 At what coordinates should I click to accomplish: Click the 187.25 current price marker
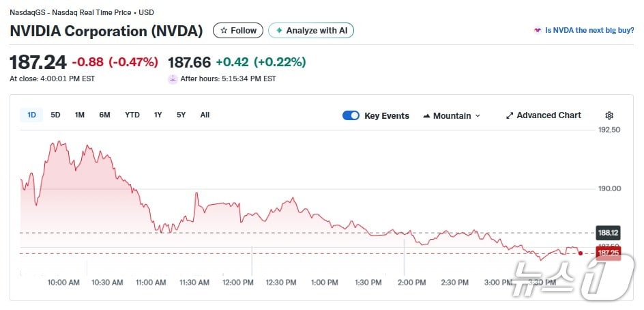607,253
